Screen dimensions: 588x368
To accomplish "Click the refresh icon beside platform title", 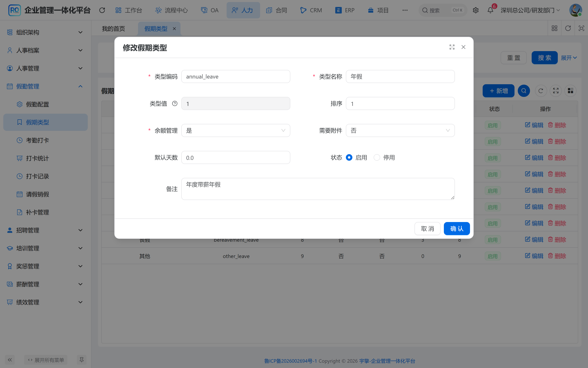I will (x=102, y=10).
